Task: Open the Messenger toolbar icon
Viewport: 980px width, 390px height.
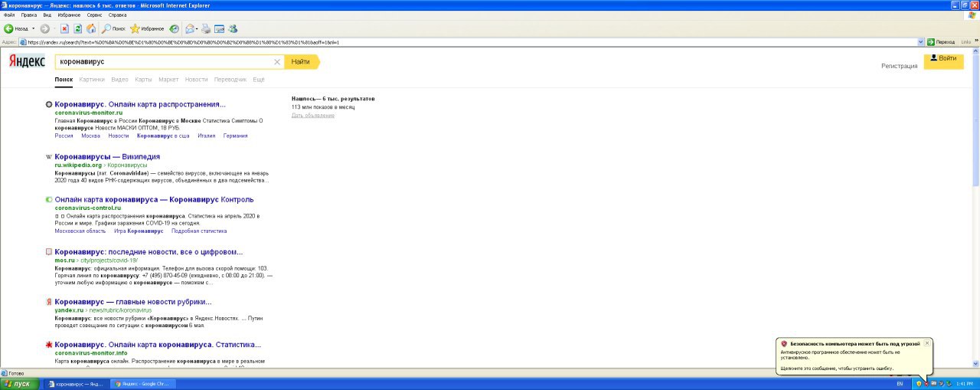Action: 231,28
